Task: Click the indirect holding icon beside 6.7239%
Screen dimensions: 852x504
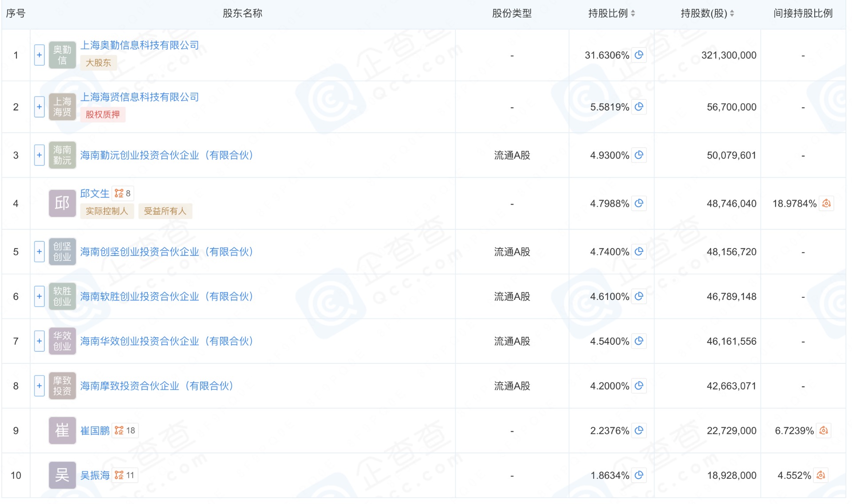Action: (824, 431)
